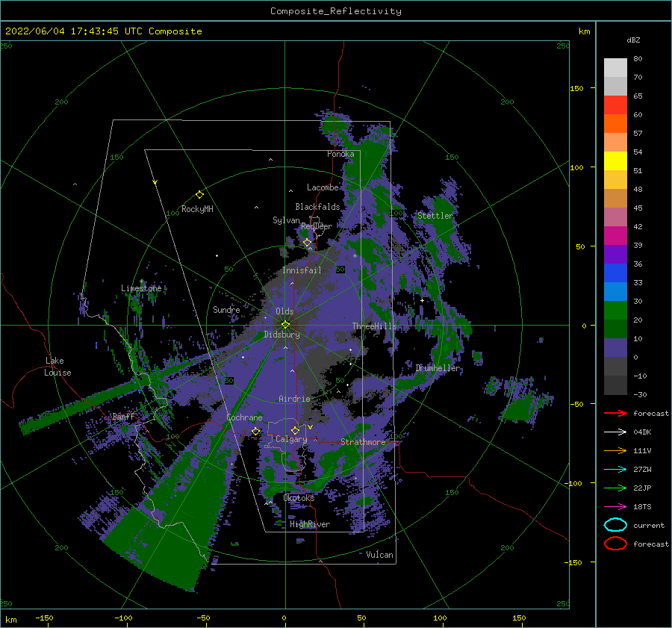Select the 20 dBZ green color swatch
Image resolution: width=672 pixels, height=628 pixels.
(x=615, y=311)
